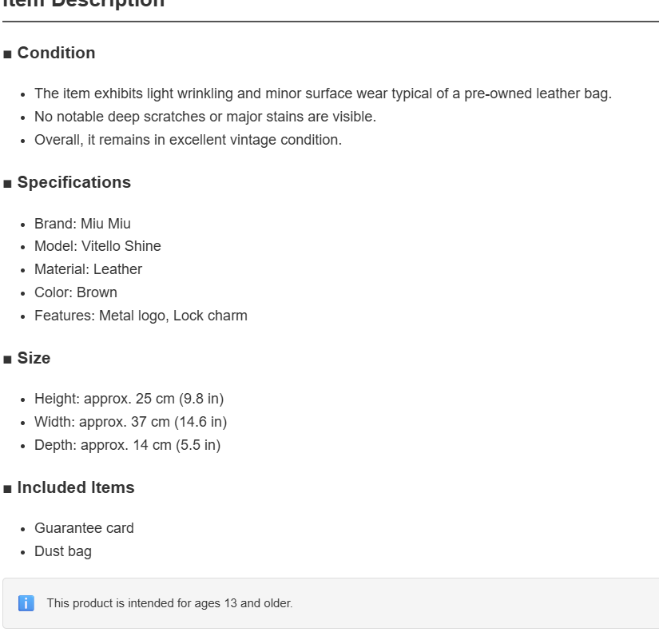
Task: Click the square bullet before Specifications
Action: point(7,184)
